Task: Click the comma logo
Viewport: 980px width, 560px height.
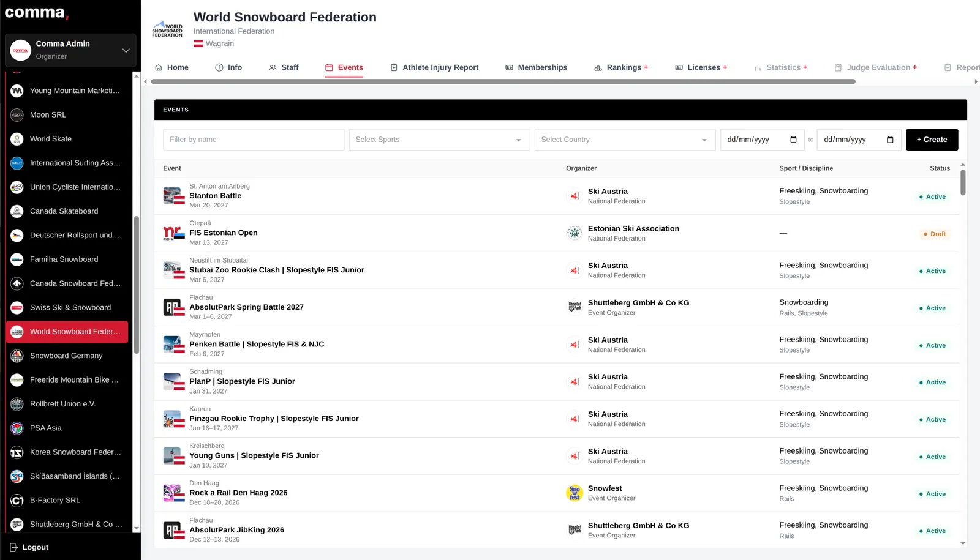Action: coord(37,13)
